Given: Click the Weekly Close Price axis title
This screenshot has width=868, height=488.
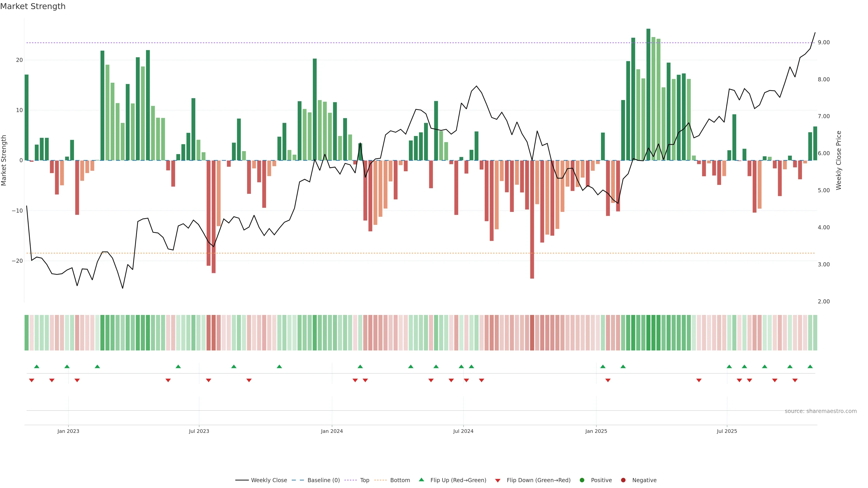Looking at the screenshot, I should tap(839, 160).
